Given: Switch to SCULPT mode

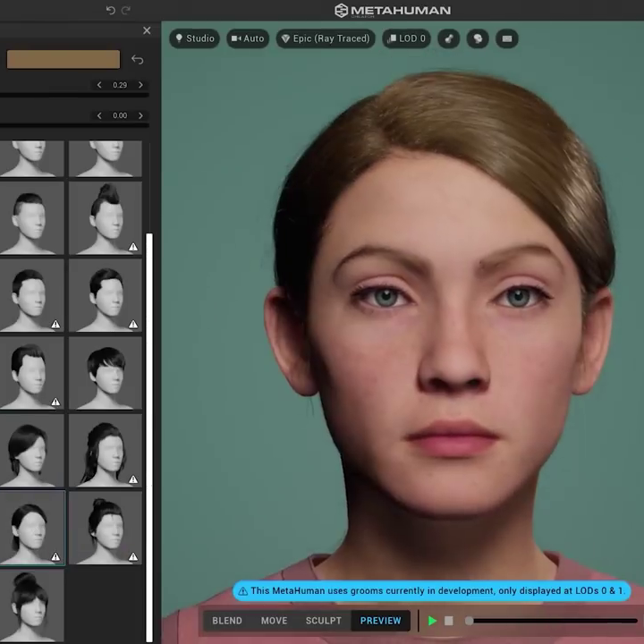Looking at the screenshot, I should [323, 621].
